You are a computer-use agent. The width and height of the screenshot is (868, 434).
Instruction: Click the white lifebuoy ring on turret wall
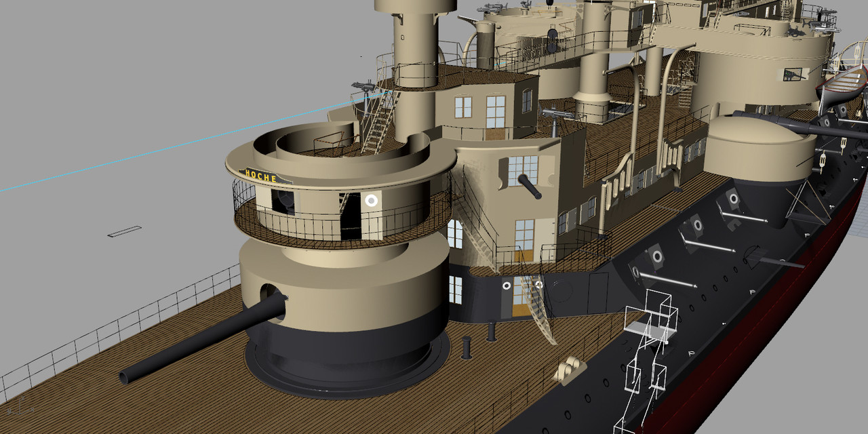tap(371, 200)
